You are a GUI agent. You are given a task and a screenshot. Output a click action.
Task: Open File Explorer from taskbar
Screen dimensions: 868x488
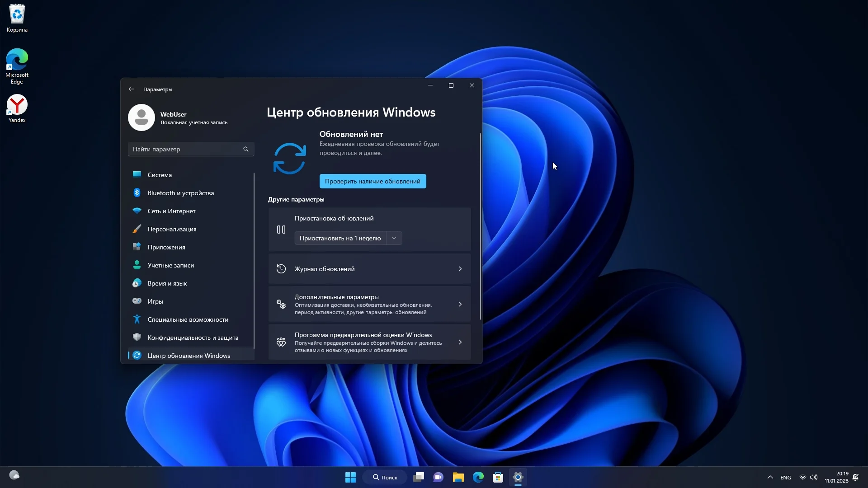pyautogui.click(x=458, y=477)
